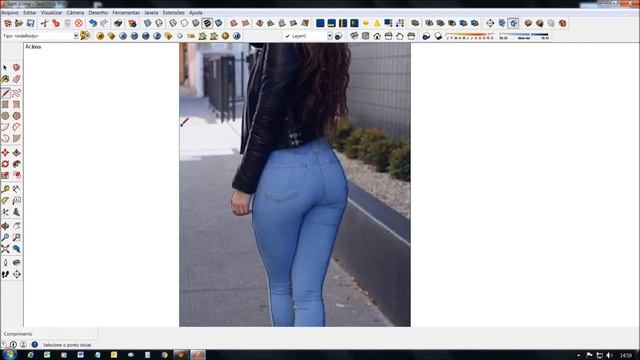Click the Save diskette icon

[31, 23]
